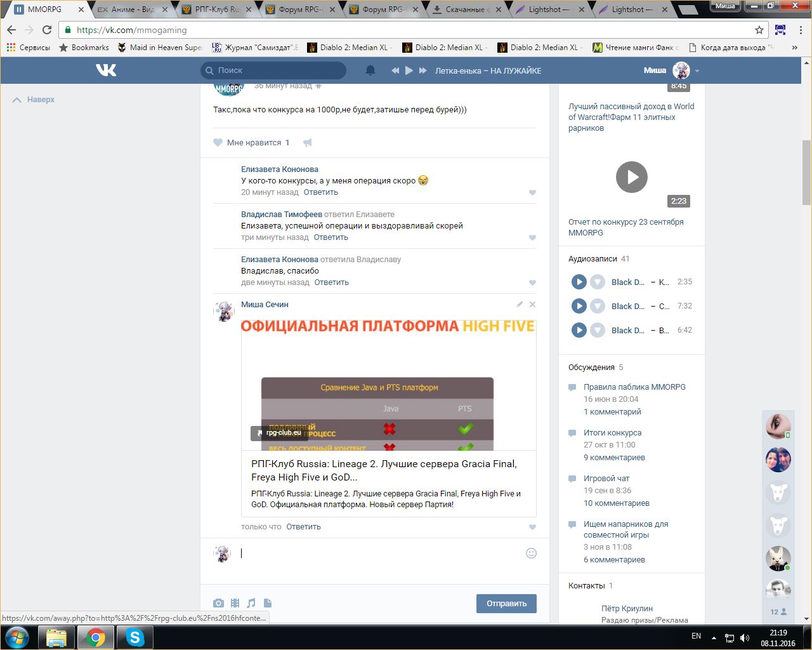This screenshot has width=812, height=650.
Task: Open discussion Итоги конкурса
Action: click(613, 433)
